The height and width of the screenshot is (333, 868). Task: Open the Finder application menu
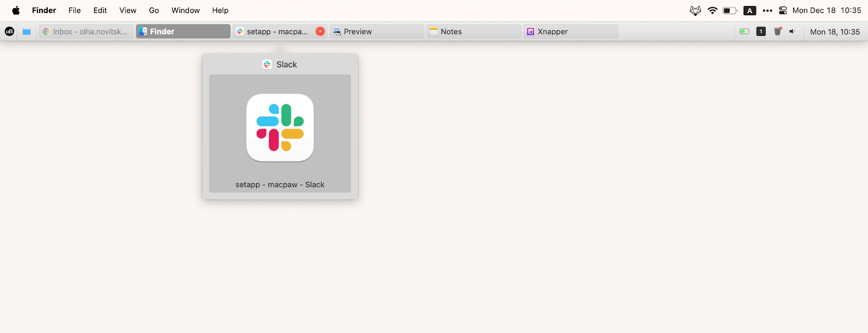tap(44, 10)
